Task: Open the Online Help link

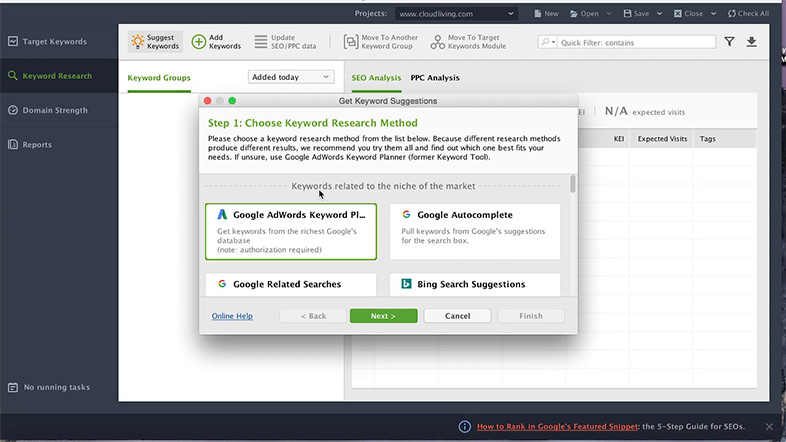Action: (232, 316)
